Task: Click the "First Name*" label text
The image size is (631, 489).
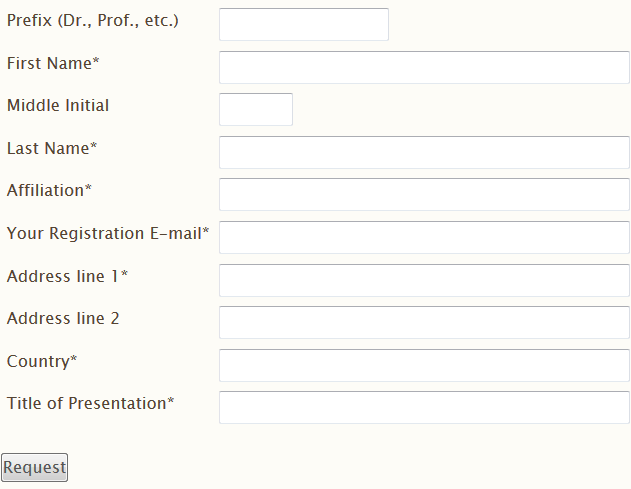Action: click(x=53, y=63)
